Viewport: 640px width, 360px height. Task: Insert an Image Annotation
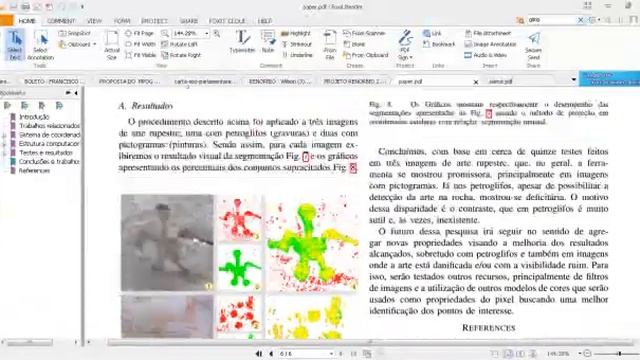point(491,44)
